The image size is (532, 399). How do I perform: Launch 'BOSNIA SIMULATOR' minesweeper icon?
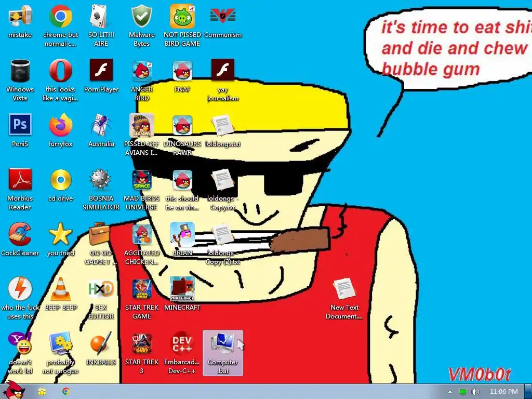point(101,189)
